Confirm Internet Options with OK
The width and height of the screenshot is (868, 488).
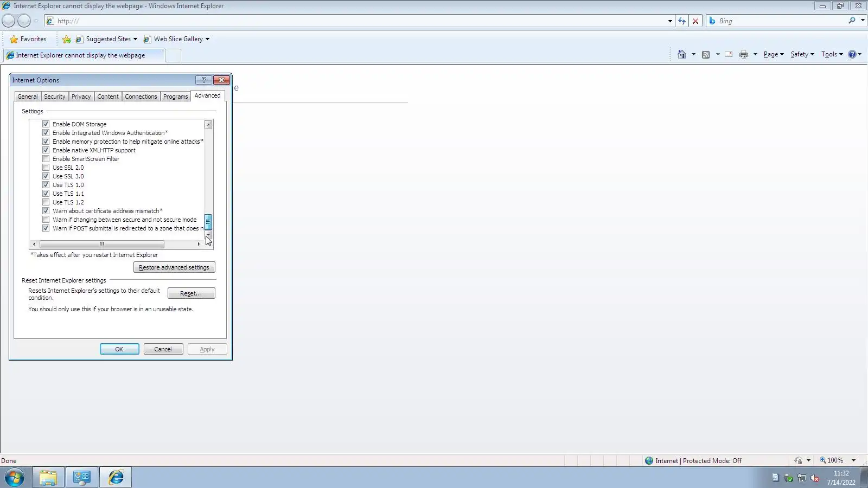point(119,349)
